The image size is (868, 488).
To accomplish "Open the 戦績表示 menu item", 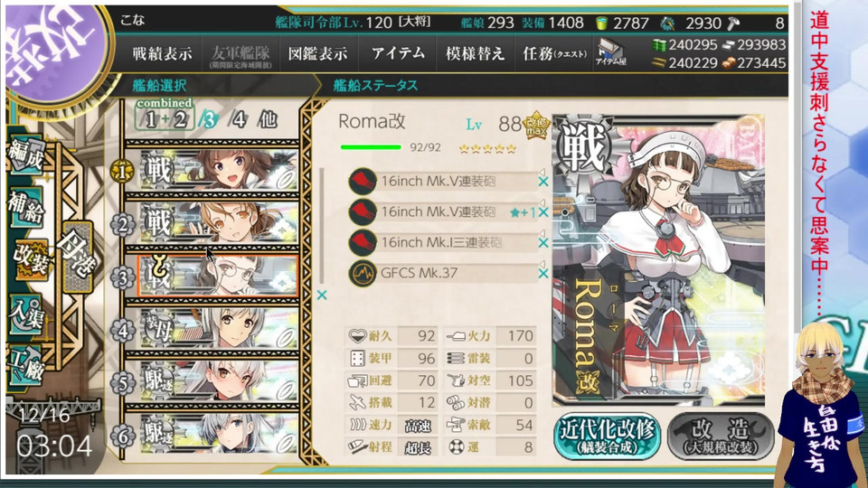I will (x=162, y=53).
